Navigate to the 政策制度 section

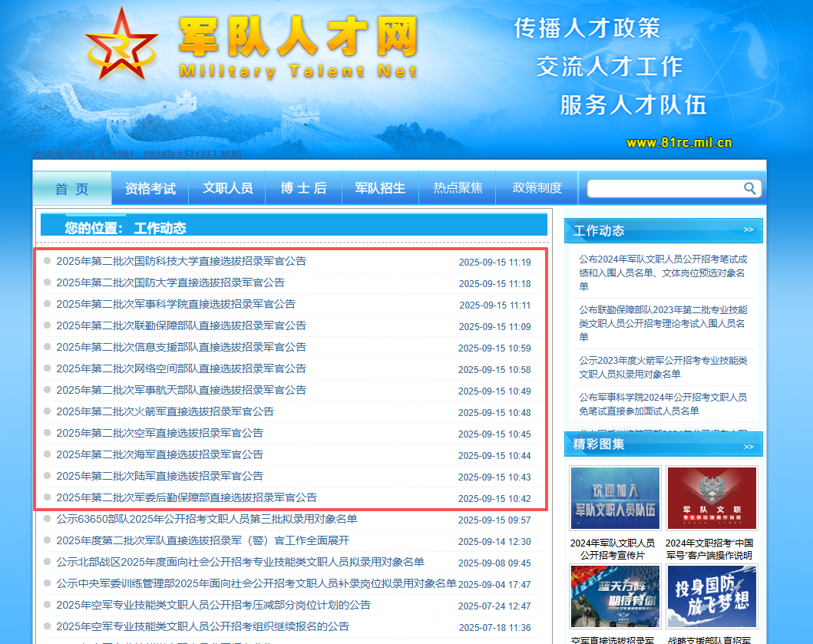537,188
